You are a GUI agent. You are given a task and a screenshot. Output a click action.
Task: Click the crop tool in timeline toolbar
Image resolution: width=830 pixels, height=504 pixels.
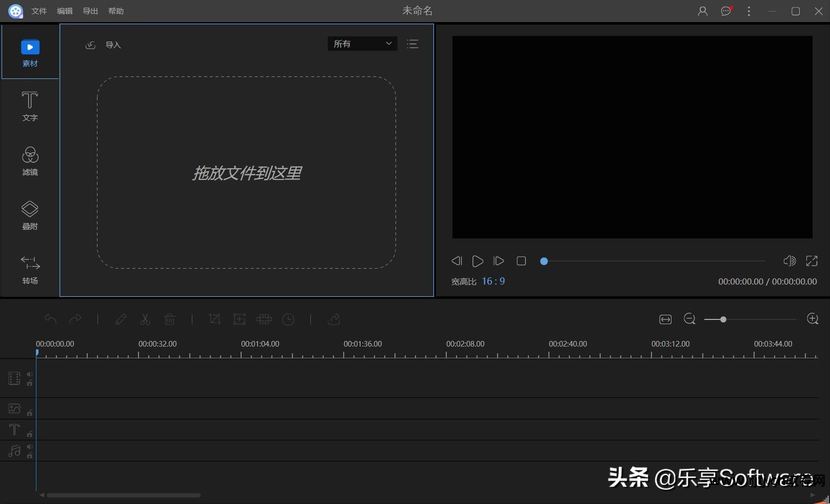coord(215,319)
